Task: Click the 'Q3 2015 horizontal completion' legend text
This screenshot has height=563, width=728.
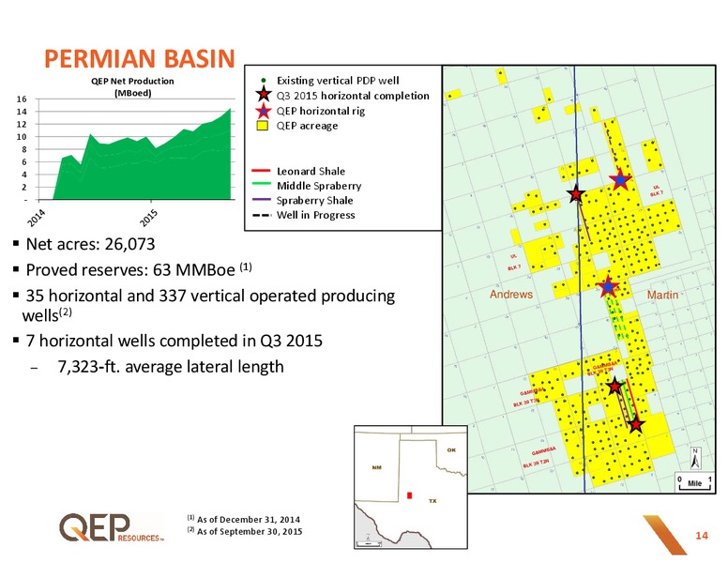Action: (353, 96)
